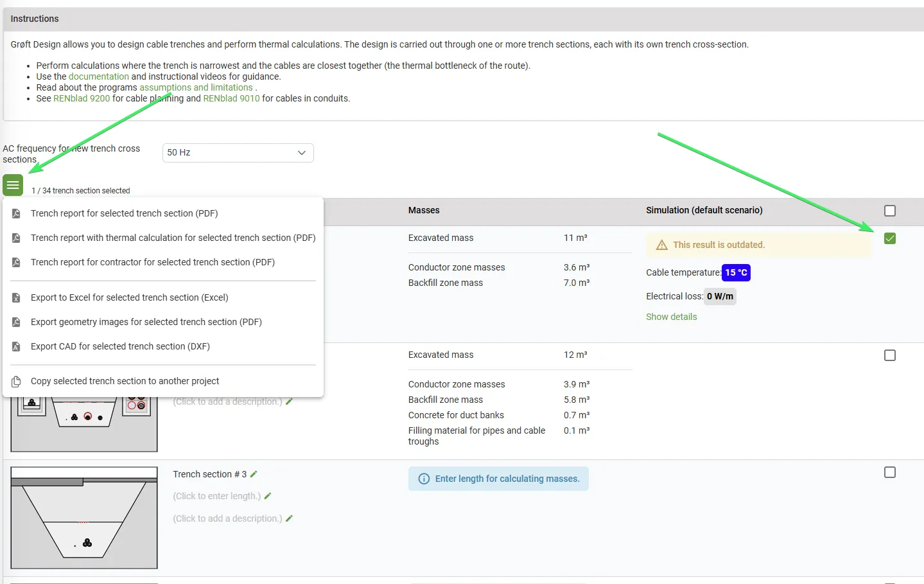
Task: Expand simulation results via Show details
Action: coord(671,317)
